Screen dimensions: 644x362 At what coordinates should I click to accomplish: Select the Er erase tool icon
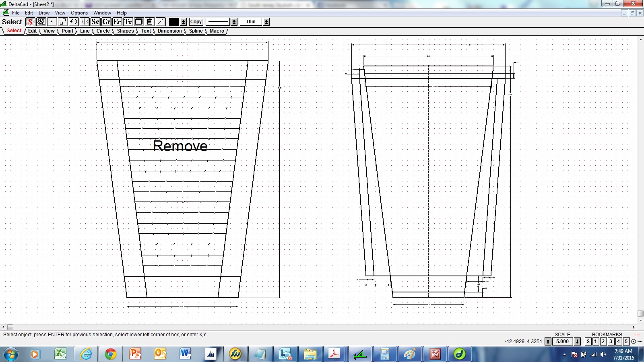(x=117, y=22)
